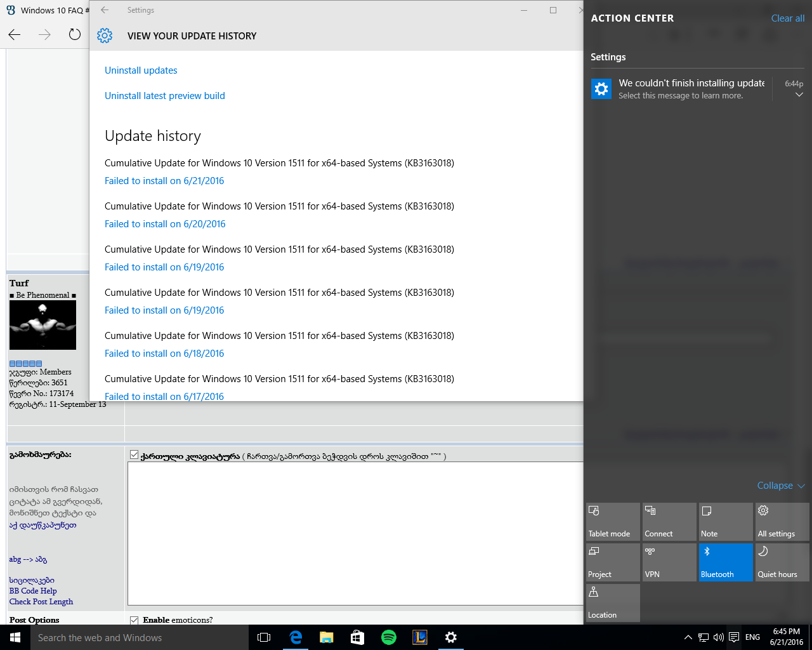
Task: Open Microsoft Edge from taskbar
Action: tap(296, 637)
